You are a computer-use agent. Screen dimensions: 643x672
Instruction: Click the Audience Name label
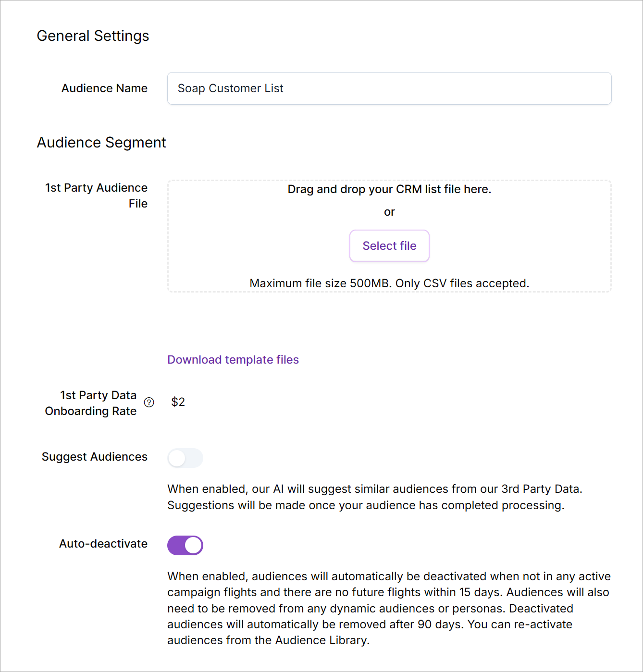[104, 88]
